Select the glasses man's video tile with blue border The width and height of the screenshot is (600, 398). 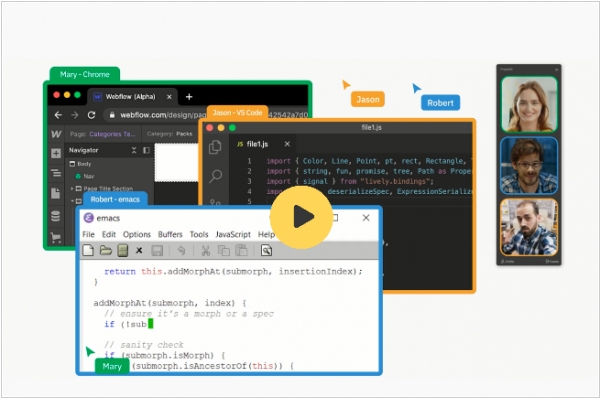click(529, 166)
